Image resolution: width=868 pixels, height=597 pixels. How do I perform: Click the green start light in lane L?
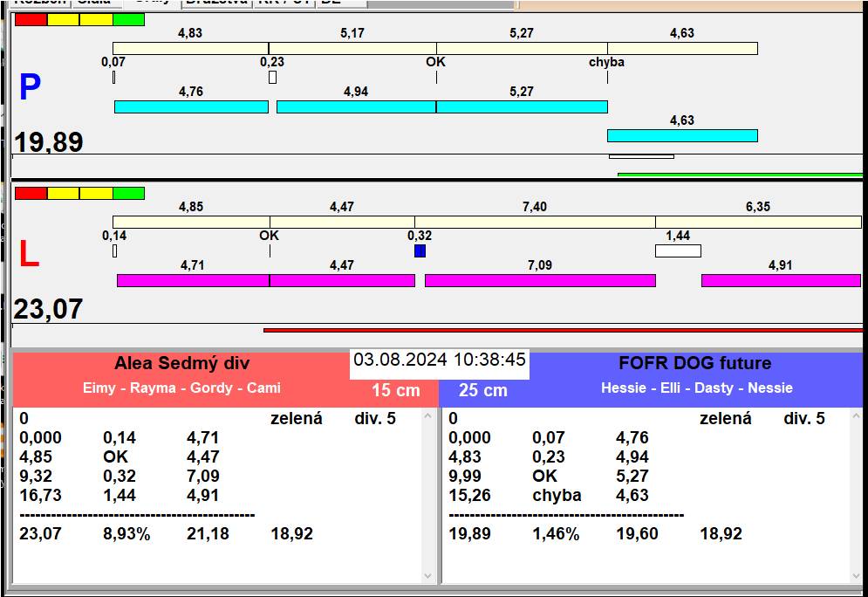(128, 193)
